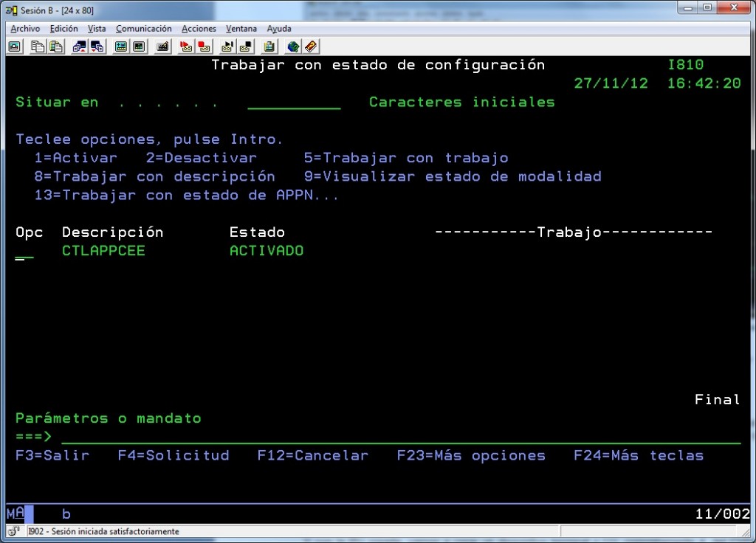The width and height of the screenshot is (756, 543).
Task: Click '5=Trabajar con trabajo' option text
Action: pos(406,159)
